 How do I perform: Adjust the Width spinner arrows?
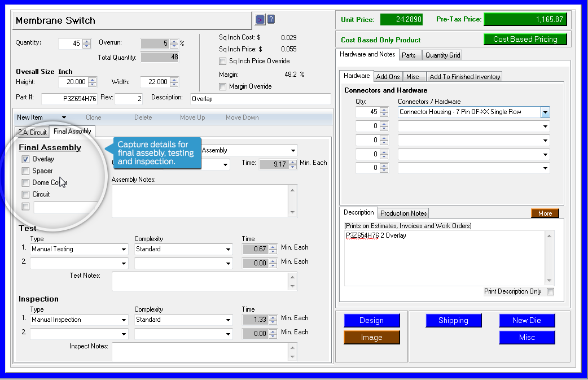pyautogui.click(x=174, y=82)
